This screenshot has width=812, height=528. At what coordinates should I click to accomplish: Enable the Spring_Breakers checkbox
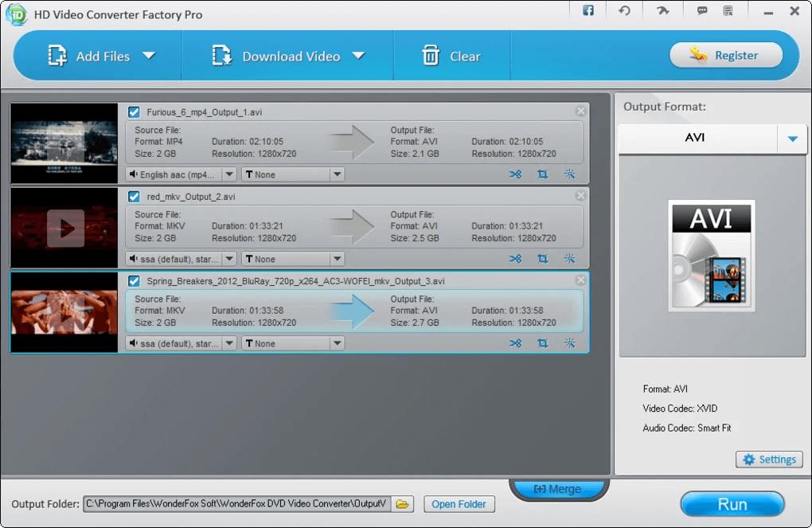pyautogui.click(x=133, y=280)
